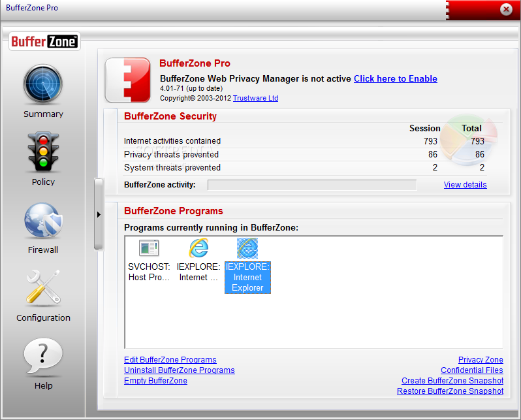Open the Help question mark icon
521x420 pixels.
[x=43, y=357]
